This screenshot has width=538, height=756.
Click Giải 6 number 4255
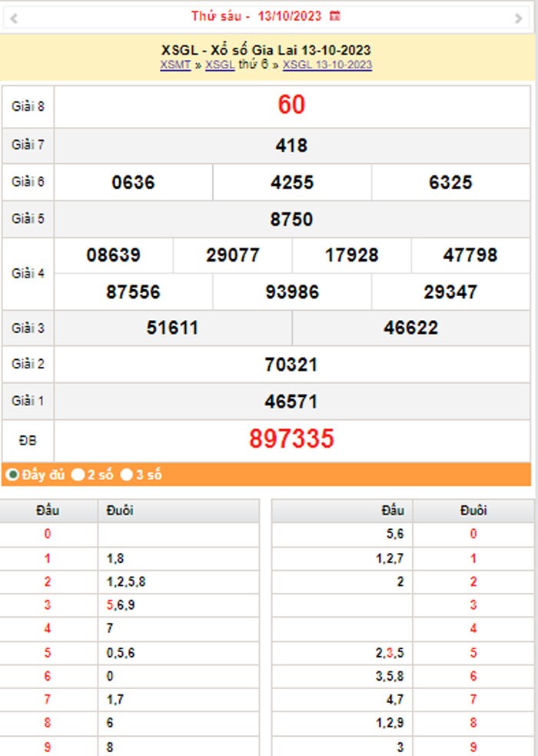[292, 182]
